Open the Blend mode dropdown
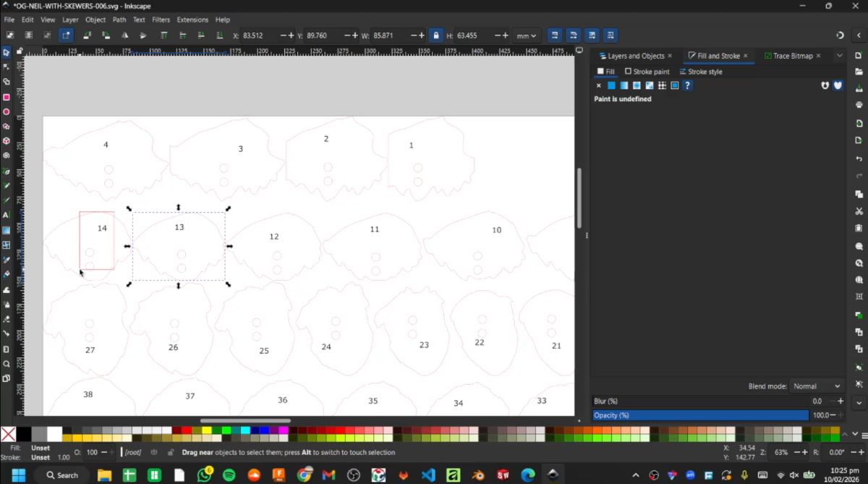Viewport: 868px width, 484px height. pos(816,386)
